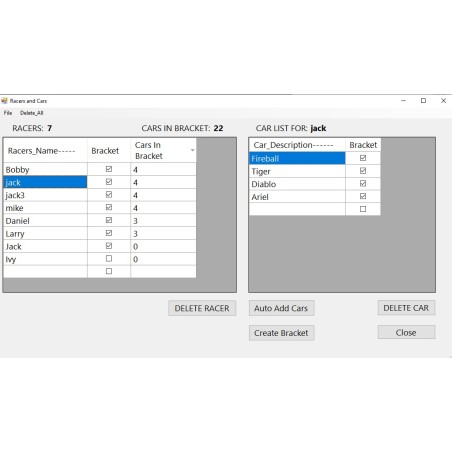Select racer Larry in the list
Image resolution: width=452 pixels, height=452 pixels.
point(45,233)
